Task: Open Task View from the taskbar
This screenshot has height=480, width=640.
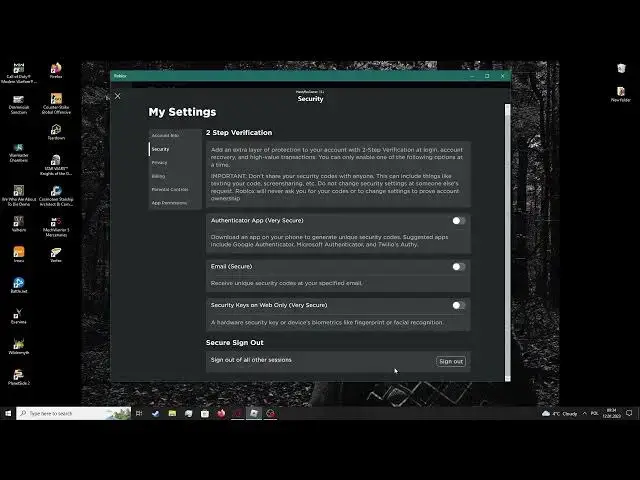Action: tap(139, 413)
